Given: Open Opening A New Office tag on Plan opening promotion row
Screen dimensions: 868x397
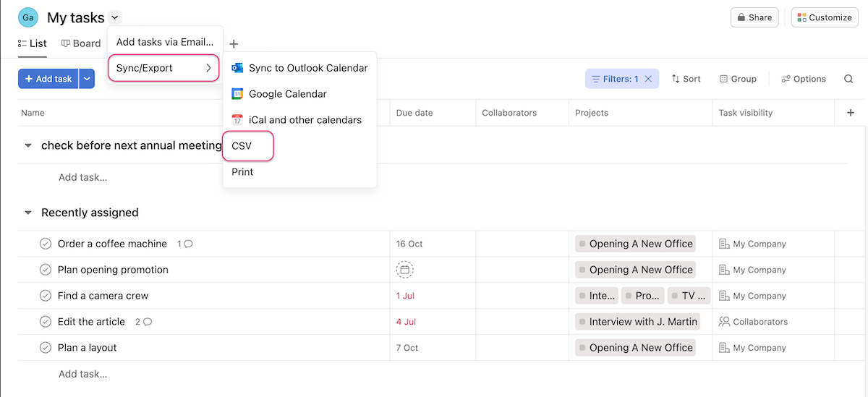Looking at the screenshot, I should 635,270.
